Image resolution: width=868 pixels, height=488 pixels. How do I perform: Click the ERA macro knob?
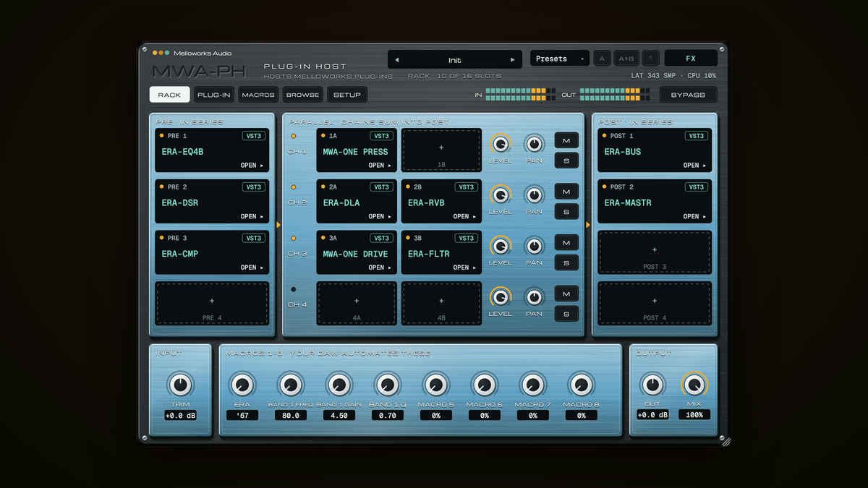pyautogui.click(x=242, y=385)
